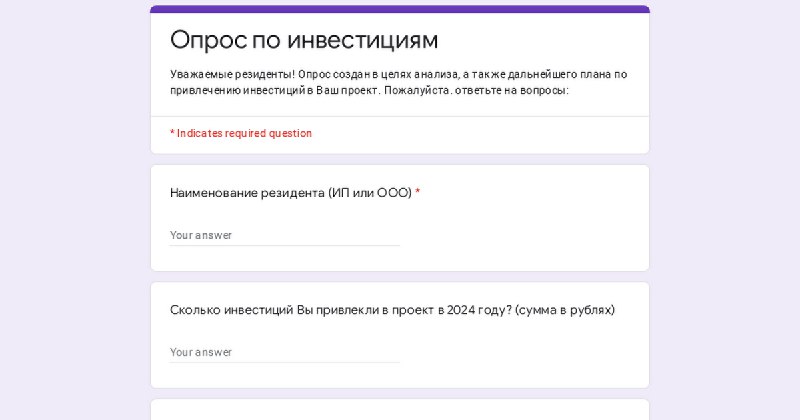Click the resident name answer field
This screenshot has height=420, width=800.
[285, 235]
